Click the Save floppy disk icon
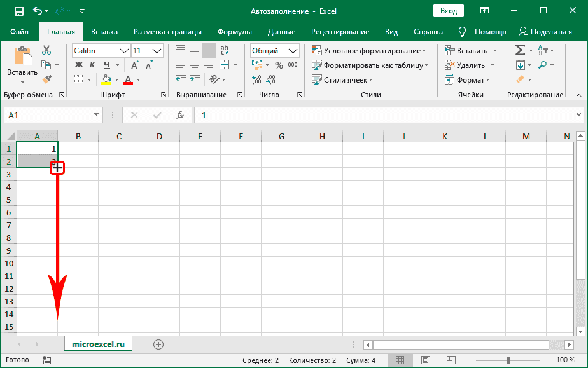Screen dimensions: 588x368 click(18, 11)
